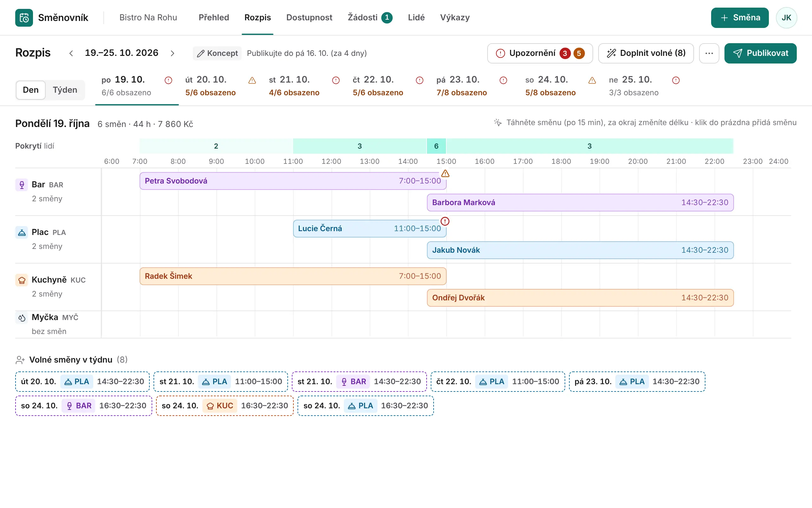Click the Plac station cloche icon
This screenshot has width=812, height=508.
(x=22, y=232)
